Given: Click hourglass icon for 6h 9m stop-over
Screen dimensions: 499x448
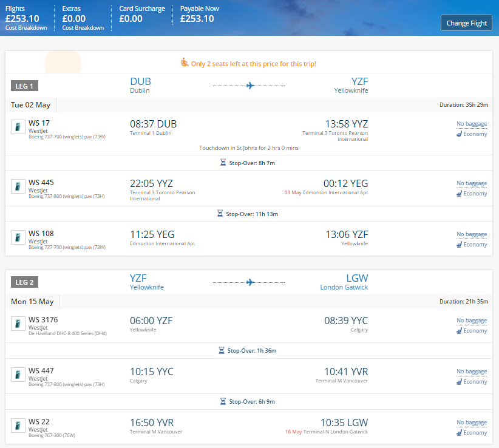Looking at the screenshot, I should tap(223, 401).
